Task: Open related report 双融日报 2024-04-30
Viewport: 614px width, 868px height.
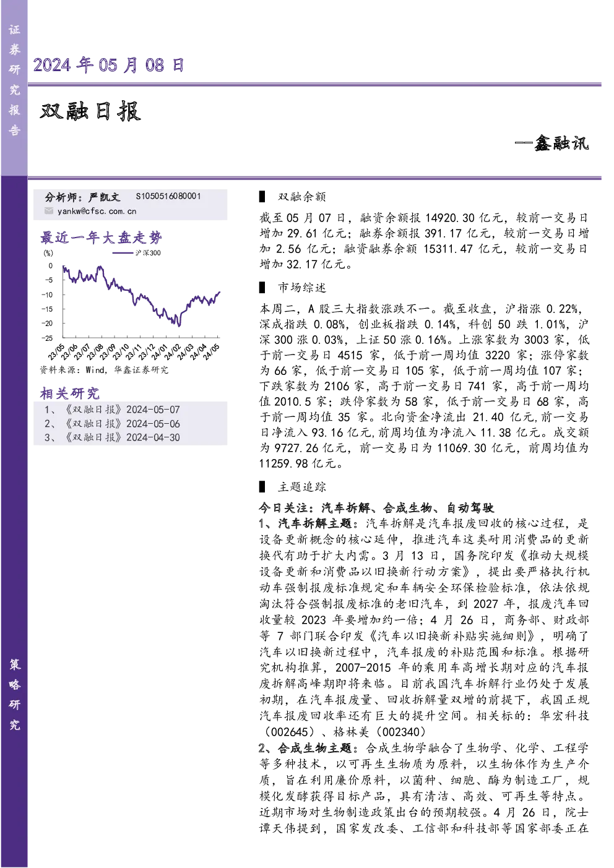Action: pos(112,437)
